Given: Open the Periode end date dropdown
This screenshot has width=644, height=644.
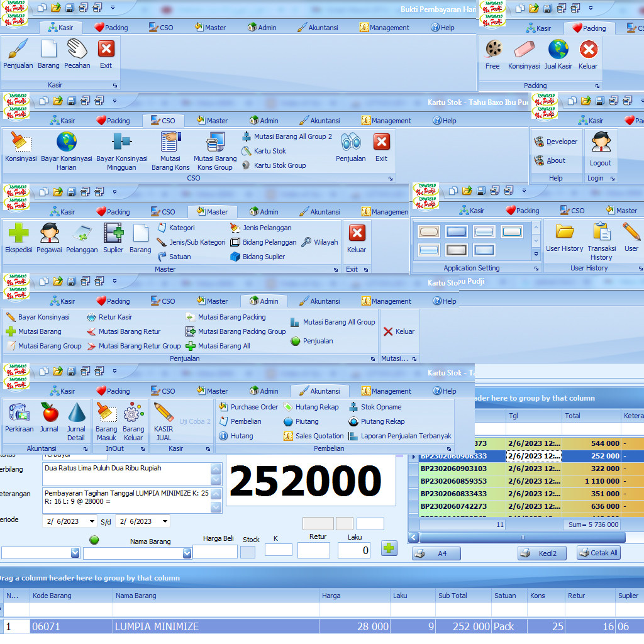Looking at the screenshot, I should 165,521.
